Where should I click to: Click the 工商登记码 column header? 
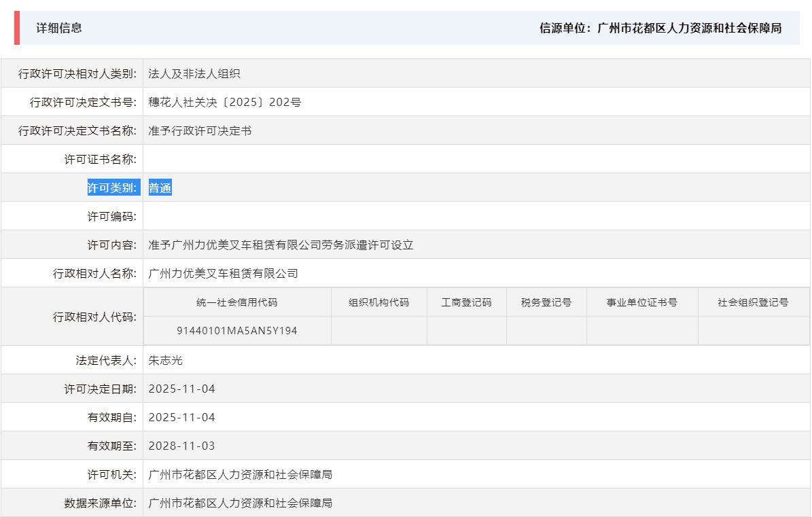click(x=466, y=302)
